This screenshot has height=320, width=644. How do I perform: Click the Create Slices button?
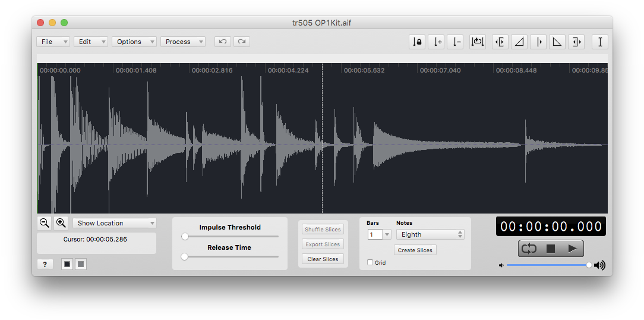[415, 250]
